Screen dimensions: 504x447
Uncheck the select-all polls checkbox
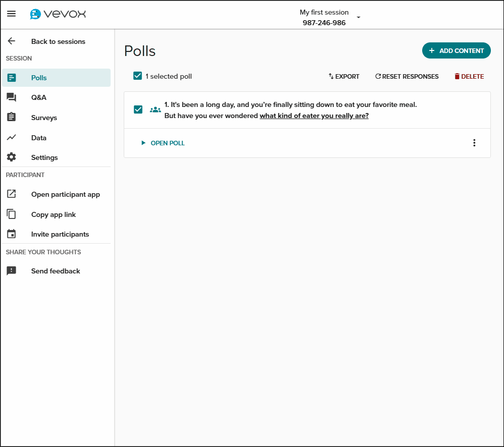137,76
